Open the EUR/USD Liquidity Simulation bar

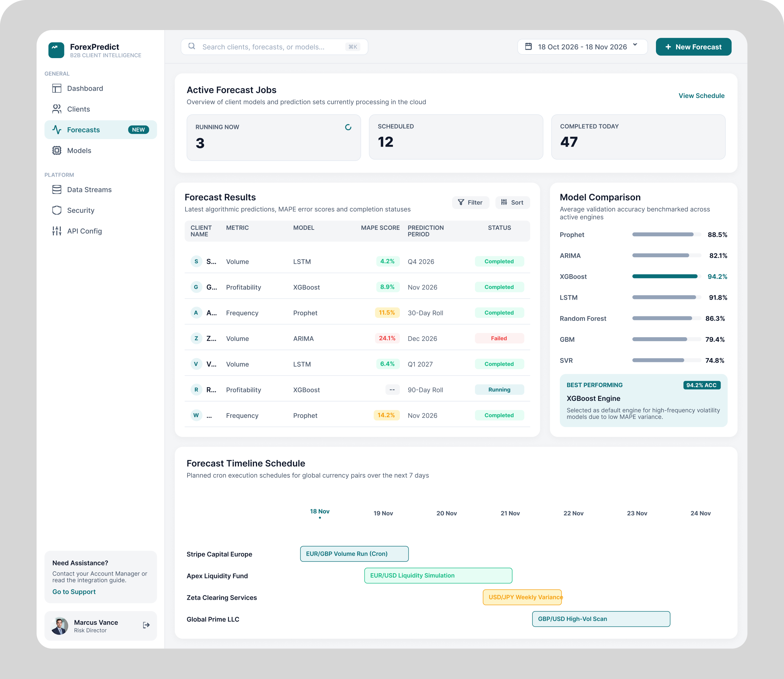(x=438, y=575)
